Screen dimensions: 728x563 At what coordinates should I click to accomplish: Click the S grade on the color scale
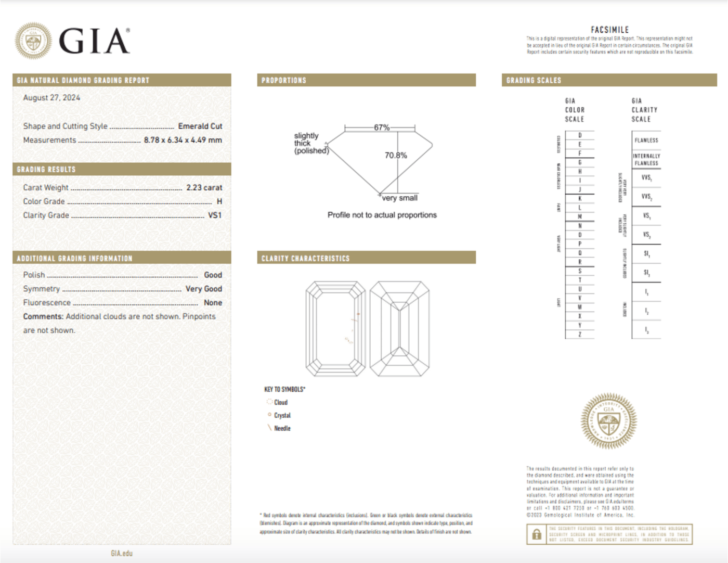point(580,271)
